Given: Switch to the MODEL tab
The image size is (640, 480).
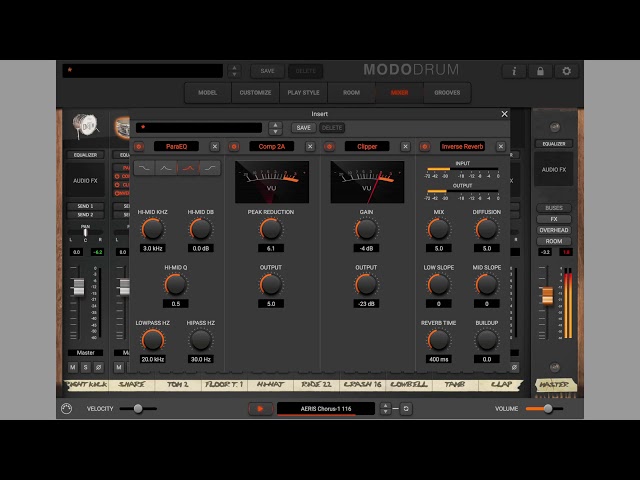Looking at the screenshot, I should tap(208, 93).
